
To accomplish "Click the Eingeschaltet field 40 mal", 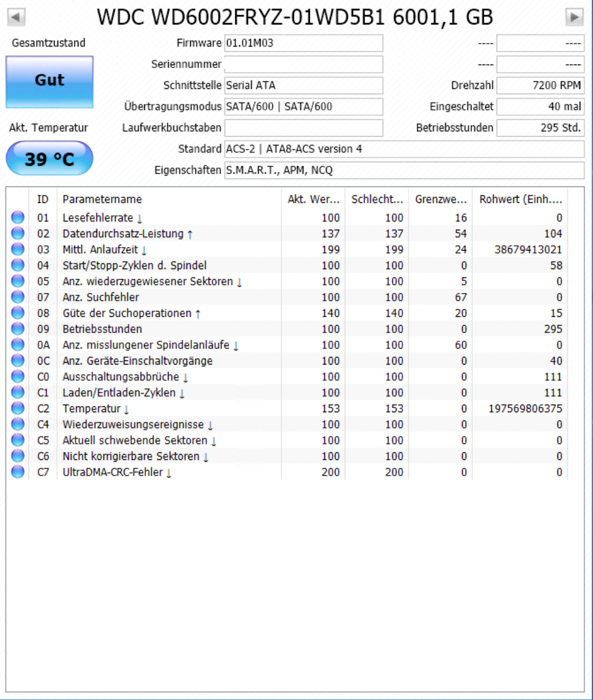I will point(540,107).
